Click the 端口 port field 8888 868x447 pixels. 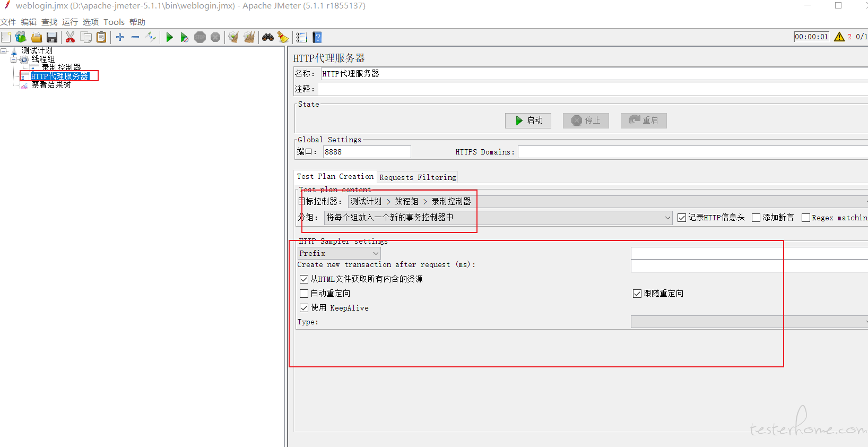click(367, 152)
